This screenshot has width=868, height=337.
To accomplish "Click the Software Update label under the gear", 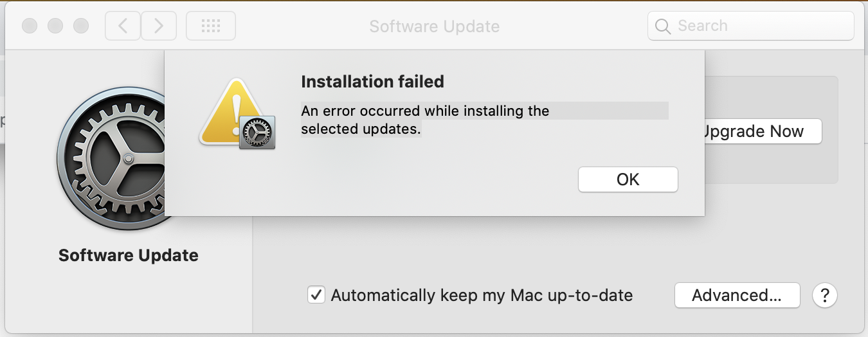I will point(129,255).
